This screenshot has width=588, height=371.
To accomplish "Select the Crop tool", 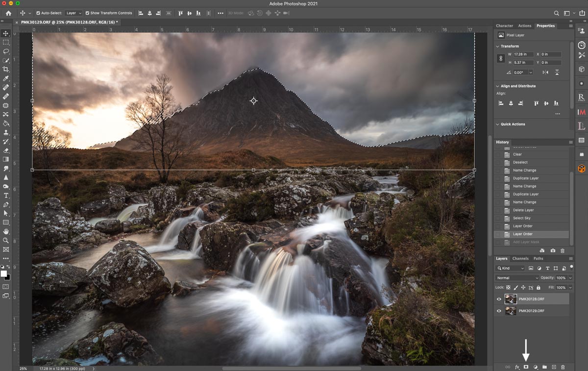I will (x=6, y=70).
